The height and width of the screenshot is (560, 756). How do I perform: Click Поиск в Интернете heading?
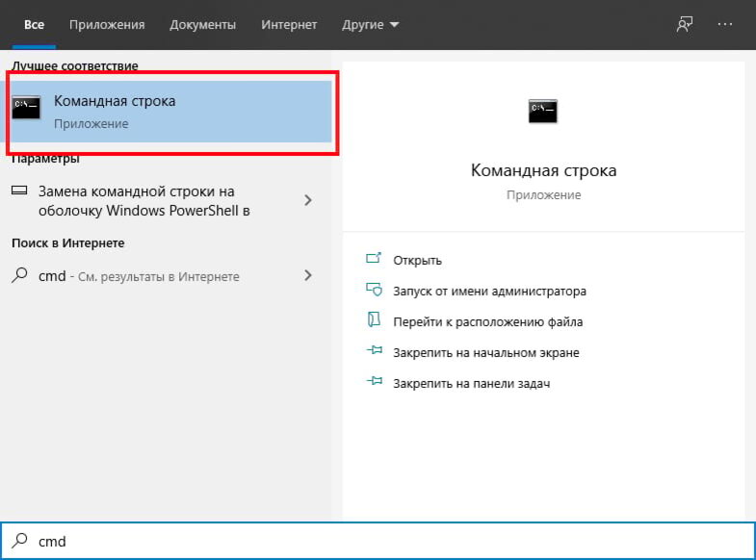tap(68, 243)
